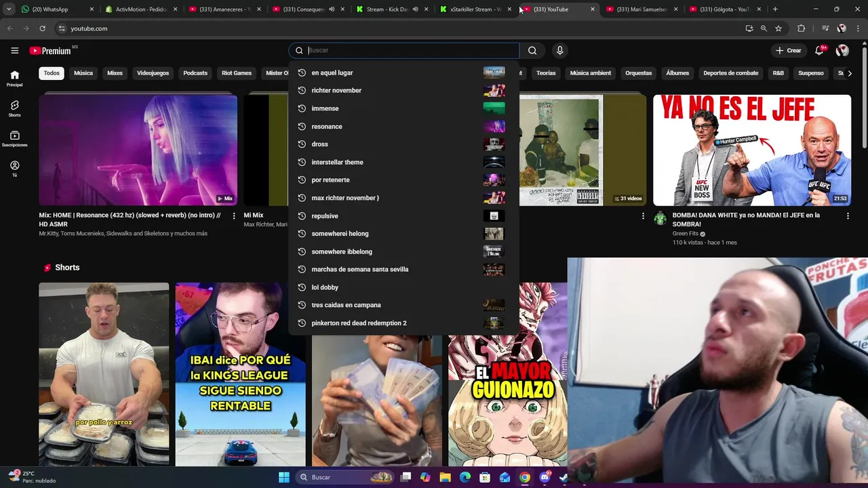Open Windows Start menu
The image size is (868, 488).
point(284,477)
